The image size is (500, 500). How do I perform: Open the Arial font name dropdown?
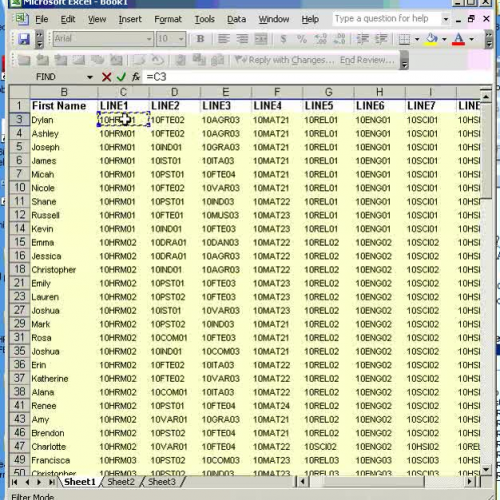coord(149,39)
